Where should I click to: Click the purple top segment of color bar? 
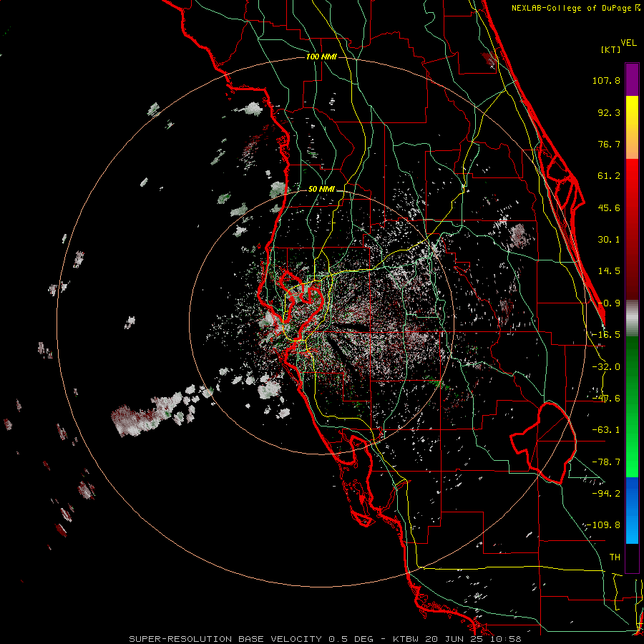[x=632, y=79]
